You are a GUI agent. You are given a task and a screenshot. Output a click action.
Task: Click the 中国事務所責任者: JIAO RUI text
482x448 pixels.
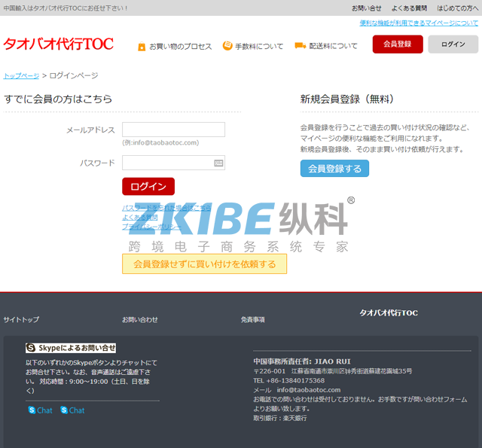tap(302, 361)
